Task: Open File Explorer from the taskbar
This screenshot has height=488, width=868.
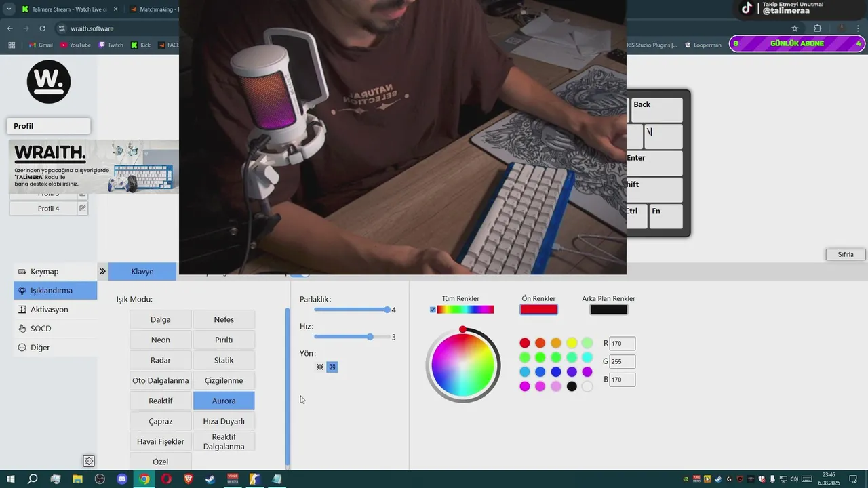Action: [77, 479]
